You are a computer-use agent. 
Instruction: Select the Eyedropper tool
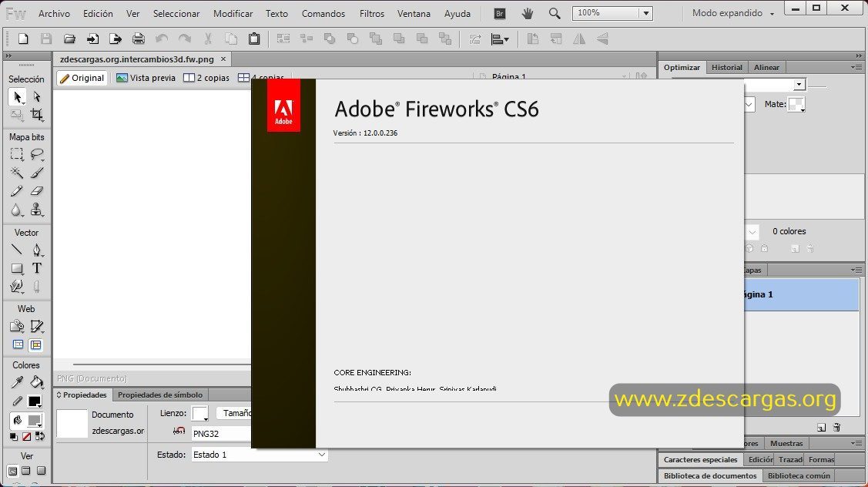tap(17, 382)
